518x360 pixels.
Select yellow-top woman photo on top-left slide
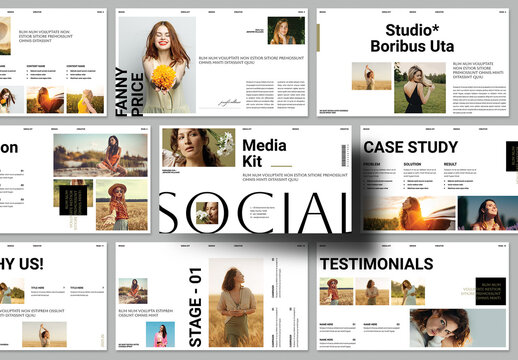coord(85,99)
